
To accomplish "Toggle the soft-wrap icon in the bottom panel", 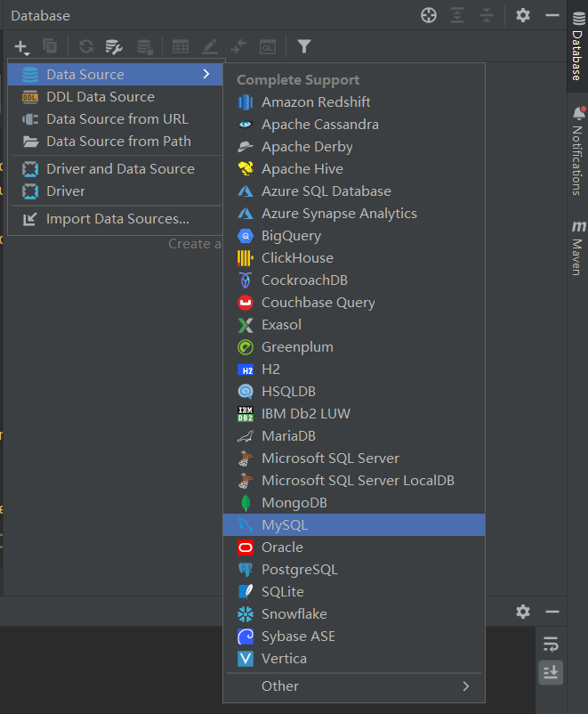I will (551, 644).
